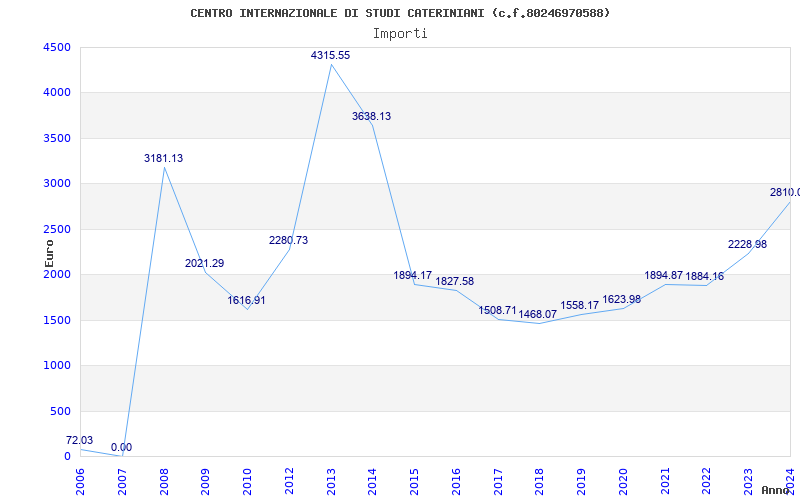Click the x-axis year 2006
This screenshot has height=500, width=800.
(80, 482)
